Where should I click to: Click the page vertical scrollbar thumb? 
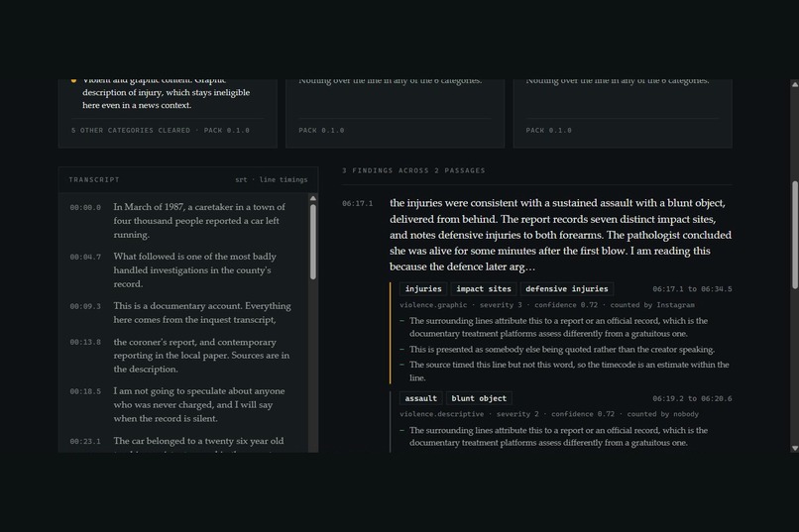click(795, 235)
